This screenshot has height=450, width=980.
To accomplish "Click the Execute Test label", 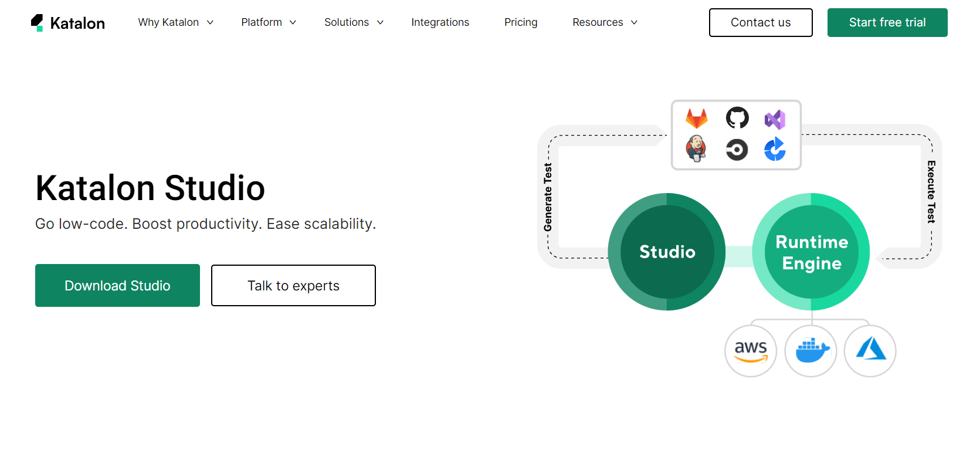I will coord(931,192).
